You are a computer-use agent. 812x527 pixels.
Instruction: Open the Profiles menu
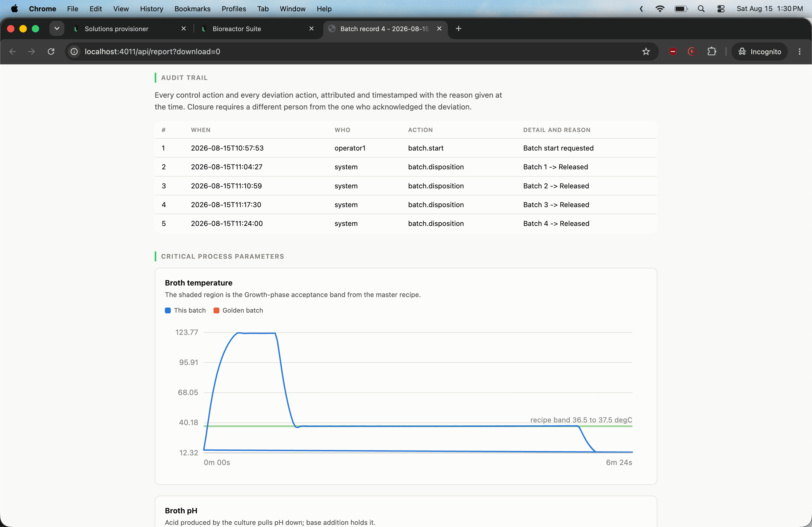[x=234, y=9]
